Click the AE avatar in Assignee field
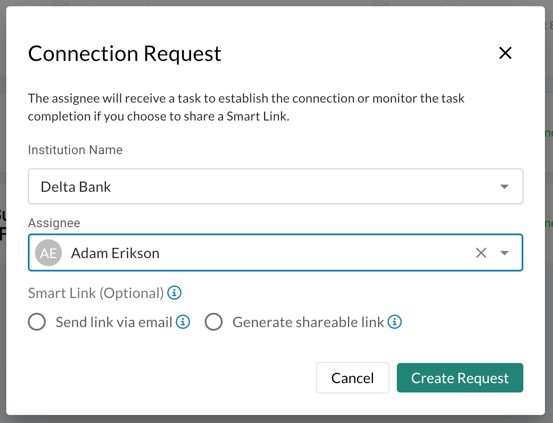The width and height of the screenshot is (553, 423). [48, 253]
